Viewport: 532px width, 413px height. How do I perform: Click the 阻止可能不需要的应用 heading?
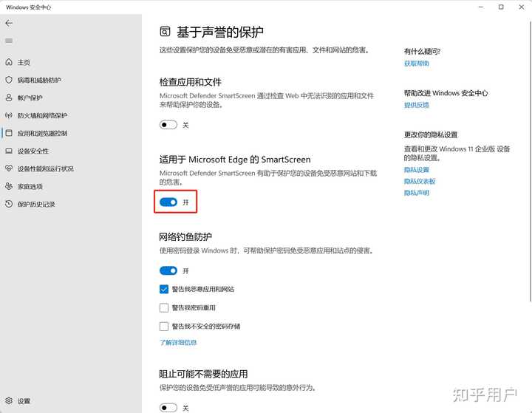[204, 374]
